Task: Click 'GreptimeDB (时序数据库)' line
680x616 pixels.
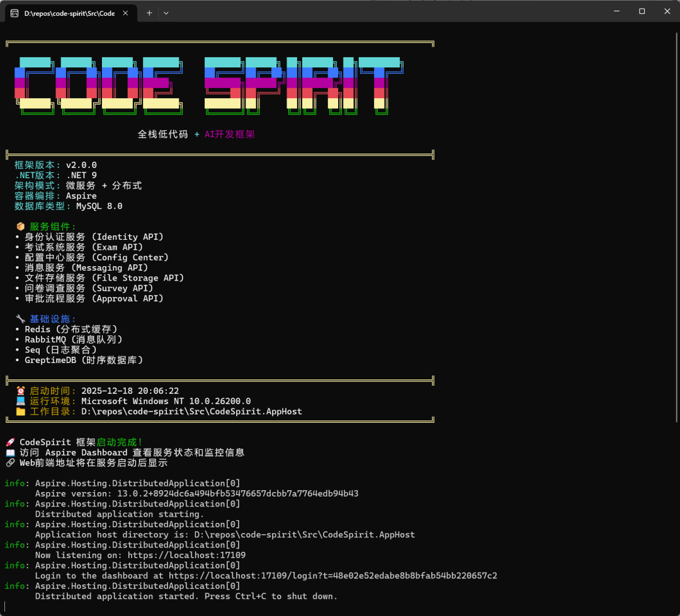Action: coord(84,361)
